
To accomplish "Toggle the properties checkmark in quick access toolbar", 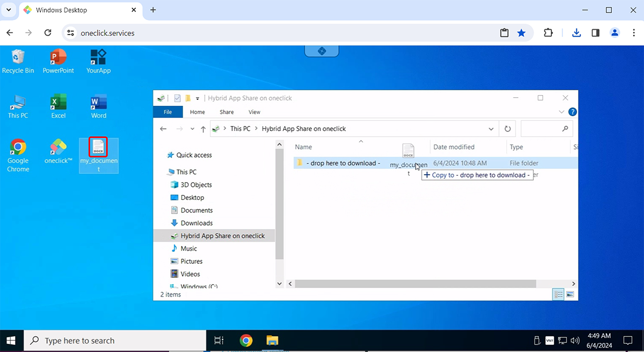I will pos(177,98).
